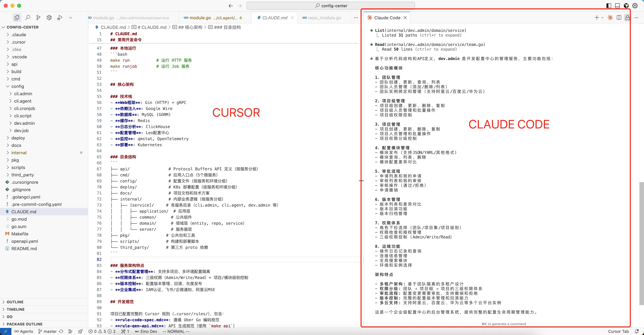Click the Claude spark icon in panel toolbar
The height and width of the screenshot is (335, 644).
pyautogui.click(x=610, y=17)
